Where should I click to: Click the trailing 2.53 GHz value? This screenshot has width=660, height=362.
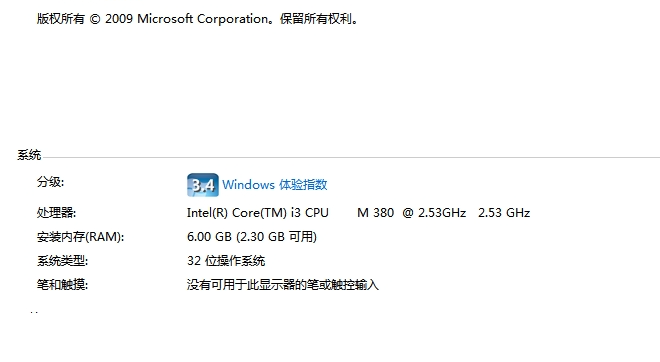coord(504,213)
